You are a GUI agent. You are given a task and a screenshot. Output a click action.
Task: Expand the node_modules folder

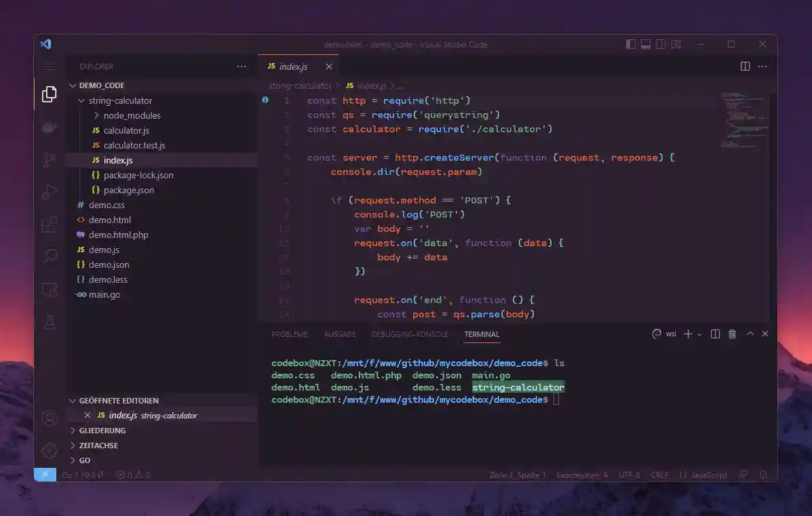(97, 115)
